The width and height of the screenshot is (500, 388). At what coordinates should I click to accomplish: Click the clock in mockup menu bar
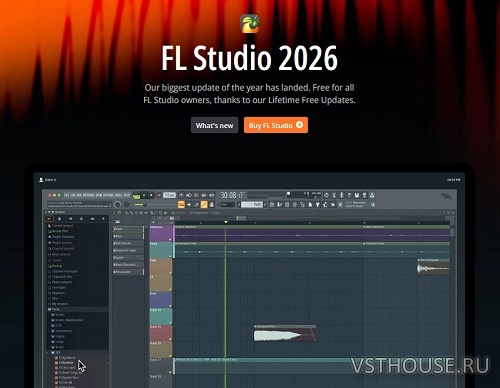(454, 180)
